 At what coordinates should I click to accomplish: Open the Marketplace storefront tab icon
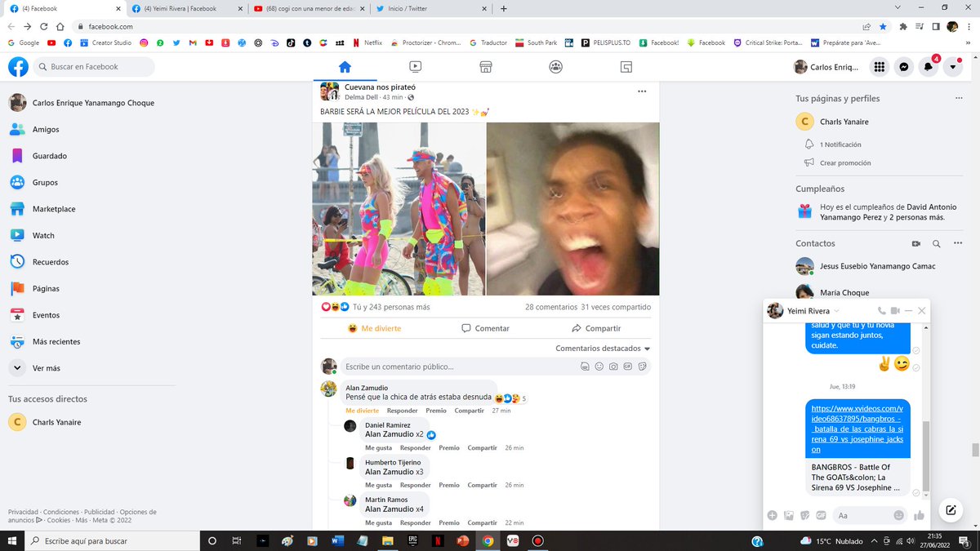coord(485,67)
